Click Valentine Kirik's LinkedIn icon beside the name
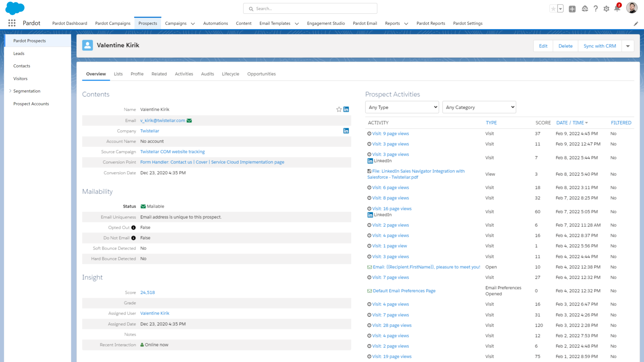 point(346,109)
